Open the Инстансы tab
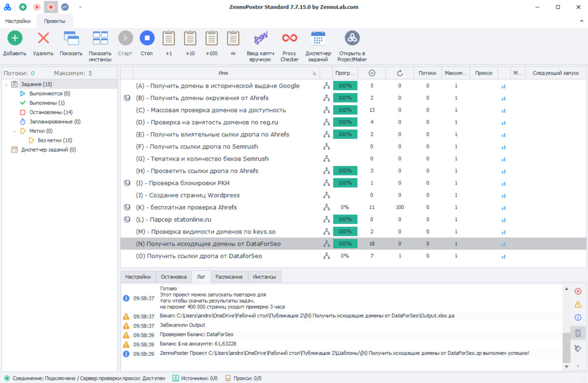 pyautogui.click(x=265, y=277)
